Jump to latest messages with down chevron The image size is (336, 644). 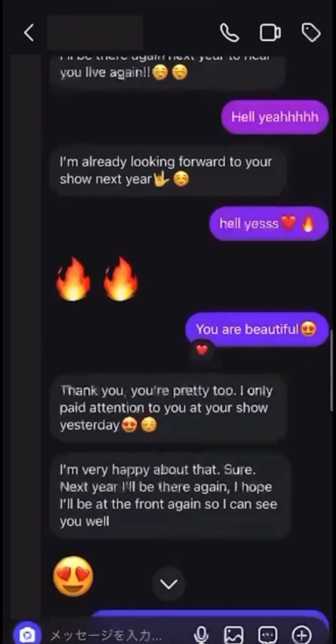[x=169, y=584]
